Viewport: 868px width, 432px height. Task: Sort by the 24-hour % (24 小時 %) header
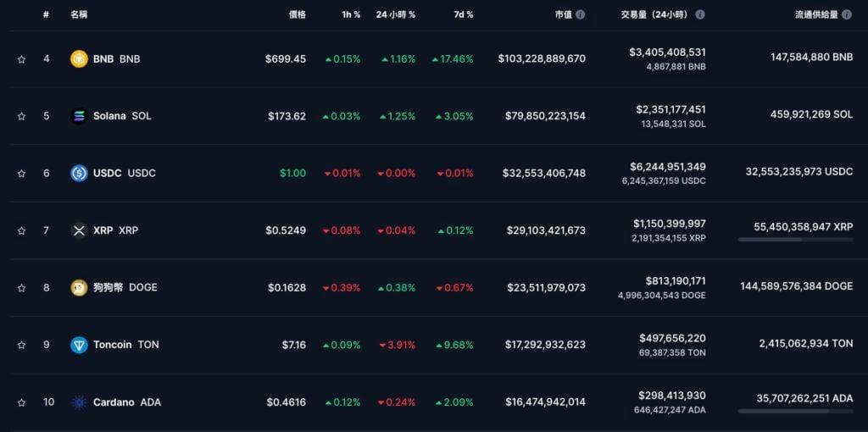(x=396, y=14)
